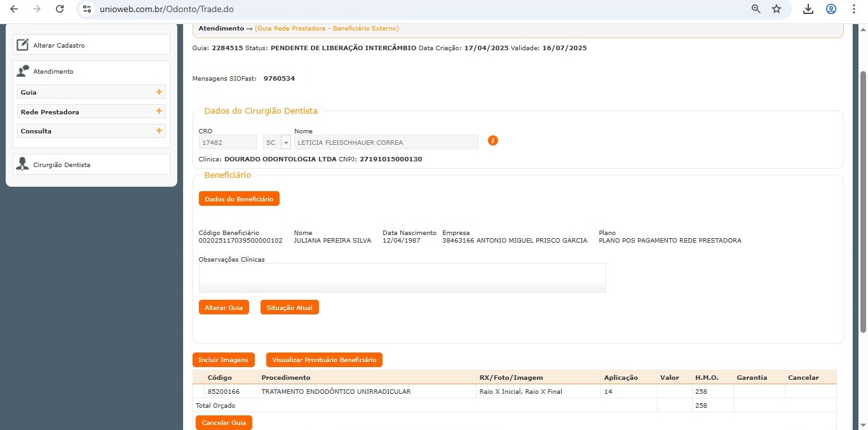868x430 pixels.
Task: Open the Alterar Cadastro menu item
Action: pos(58,46)
